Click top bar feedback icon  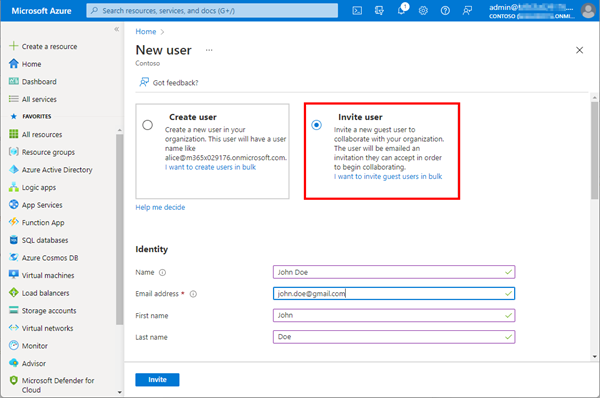tap(467, 11)
